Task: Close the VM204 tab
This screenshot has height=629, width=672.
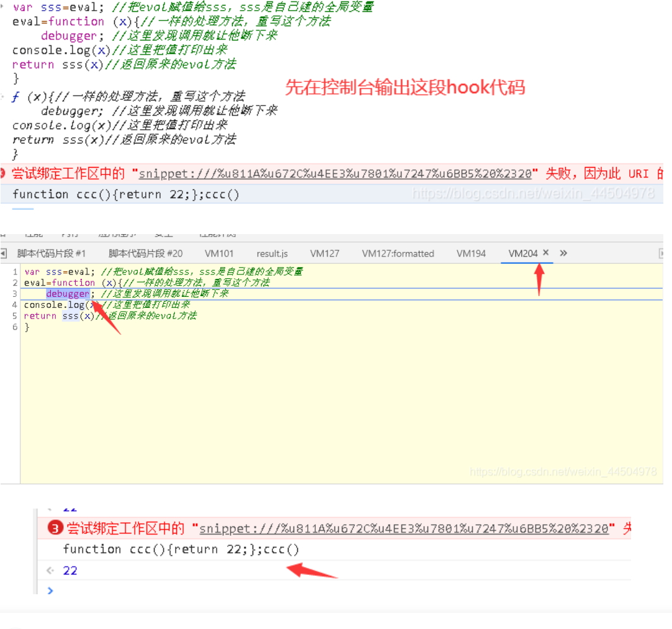Action: pos(545,253)
